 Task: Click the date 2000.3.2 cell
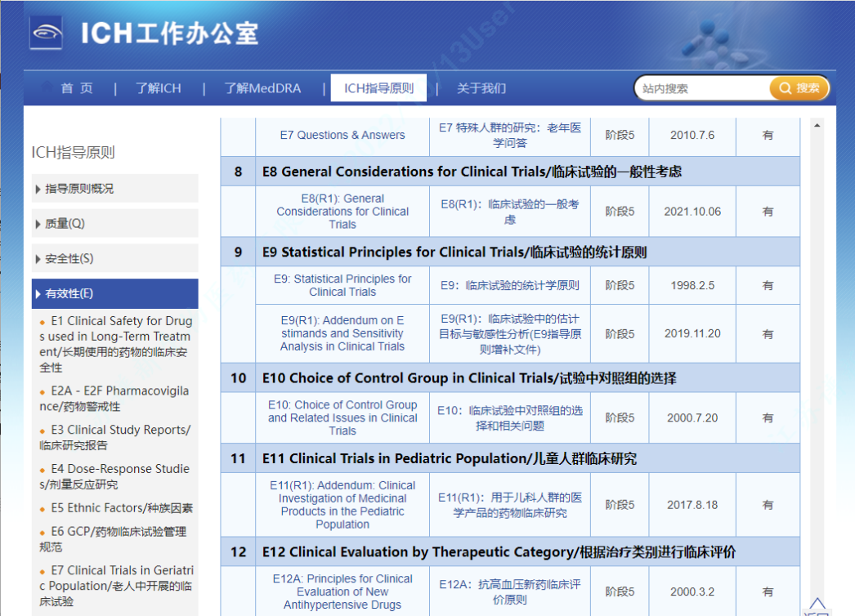pos(692,591)
